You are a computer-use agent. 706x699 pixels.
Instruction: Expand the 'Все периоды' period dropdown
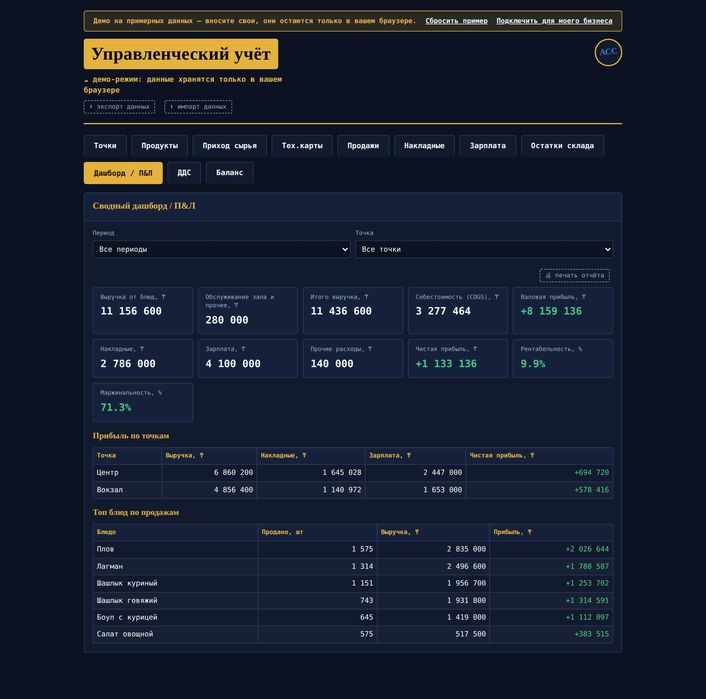pos(221,249)
